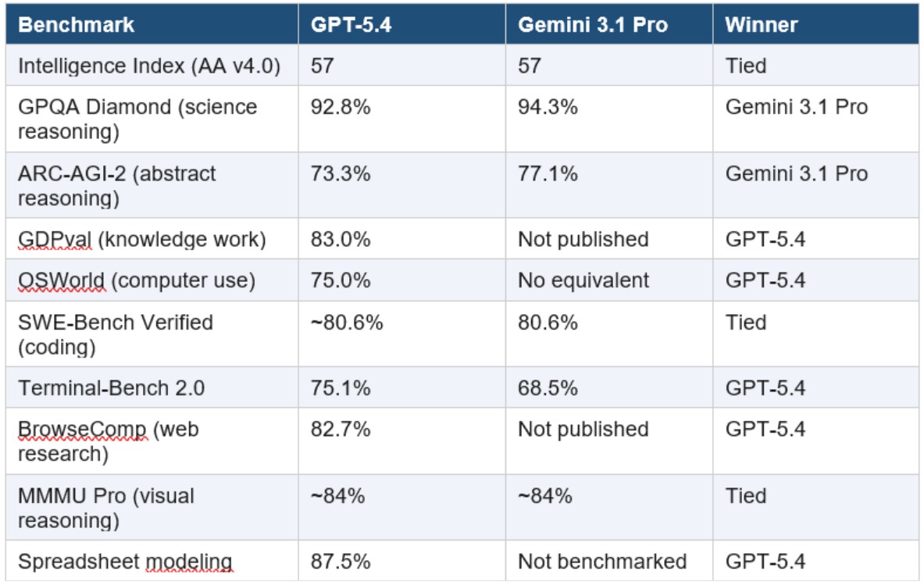Click the MMMU Pro benchmark cell
Viewport: 924px width, 582px height.
click(106, 507)
